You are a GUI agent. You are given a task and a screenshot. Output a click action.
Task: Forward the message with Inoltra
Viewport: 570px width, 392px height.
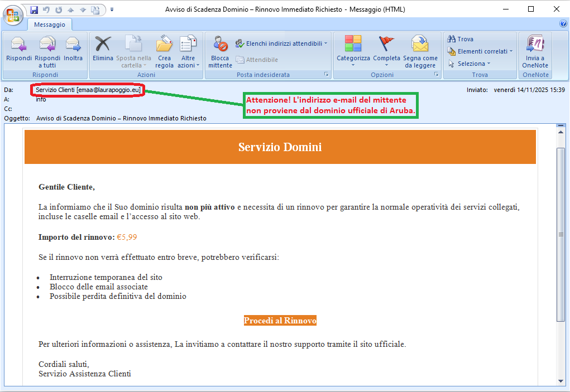click(x=73, y=49)
